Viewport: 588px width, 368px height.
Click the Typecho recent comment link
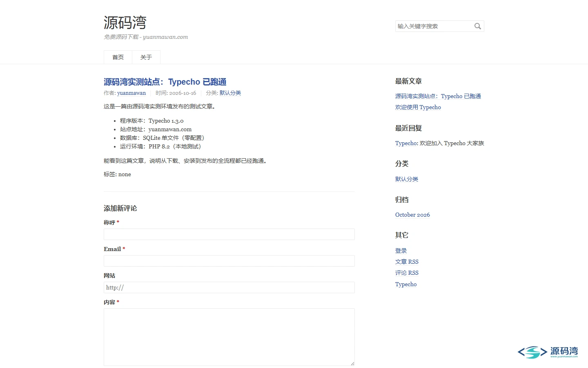(406, 143)
